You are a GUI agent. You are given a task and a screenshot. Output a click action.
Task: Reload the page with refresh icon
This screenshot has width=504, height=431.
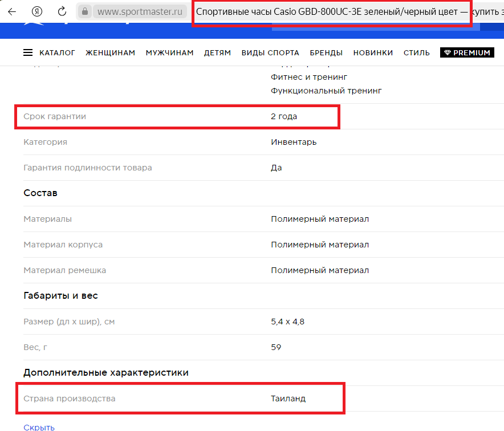tap(62, 11)
